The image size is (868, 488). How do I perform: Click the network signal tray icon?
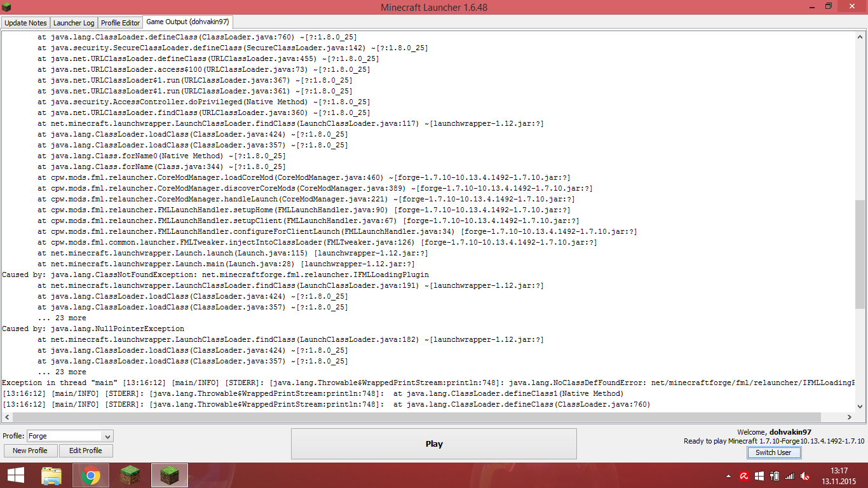[789, 476]
